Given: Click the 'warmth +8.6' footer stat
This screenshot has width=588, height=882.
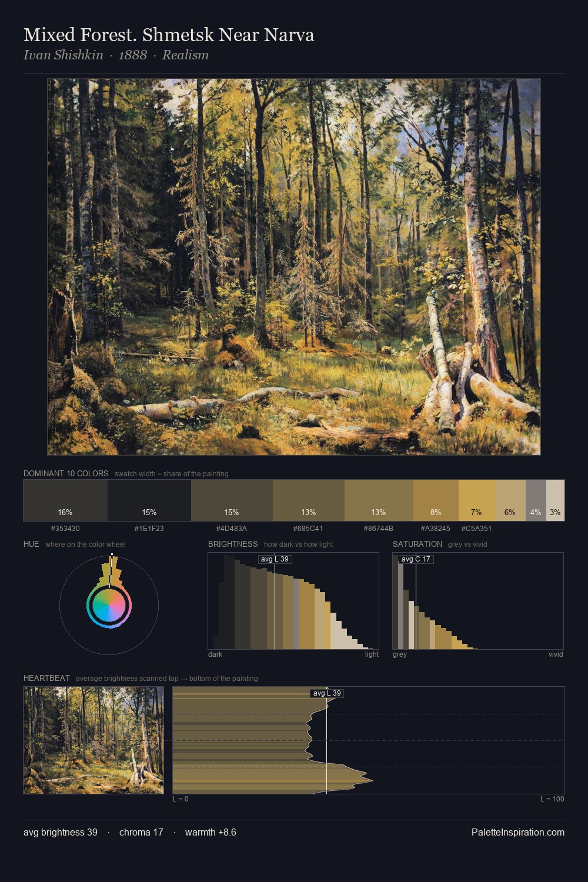Looking at the screenshot, I should coord(211,833).
